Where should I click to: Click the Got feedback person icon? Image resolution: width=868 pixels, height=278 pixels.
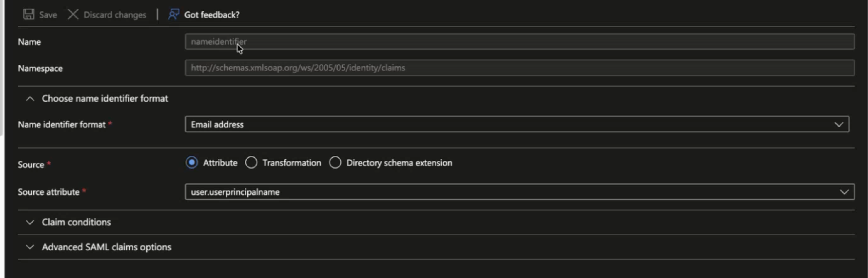pos(174,14)
